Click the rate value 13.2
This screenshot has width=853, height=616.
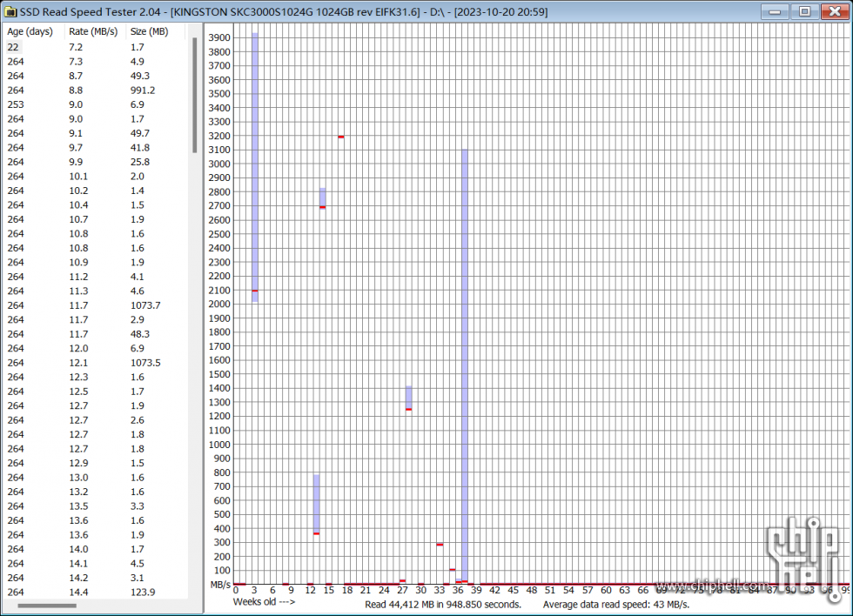pos(78,492)
